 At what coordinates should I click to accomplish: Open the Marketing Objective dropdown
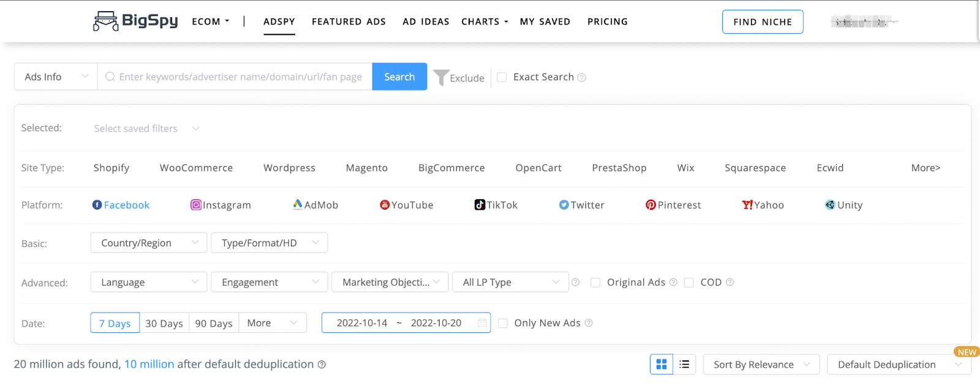point(390,282)
